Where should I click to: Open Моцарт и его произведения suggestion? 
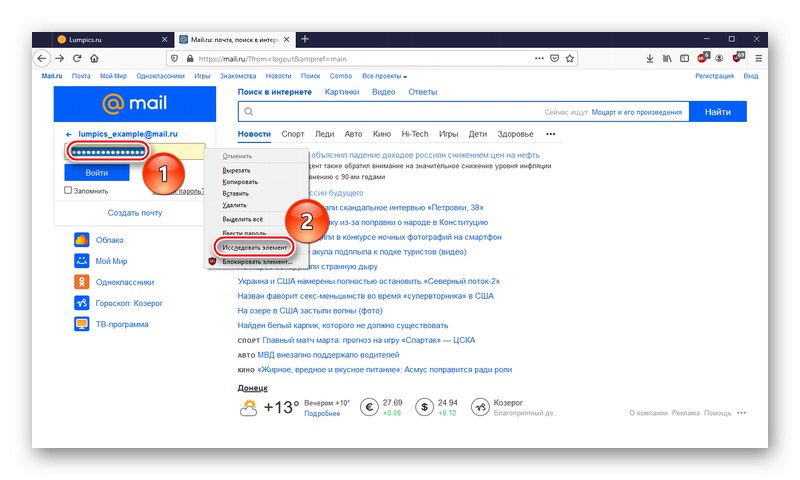coord(637,112)
